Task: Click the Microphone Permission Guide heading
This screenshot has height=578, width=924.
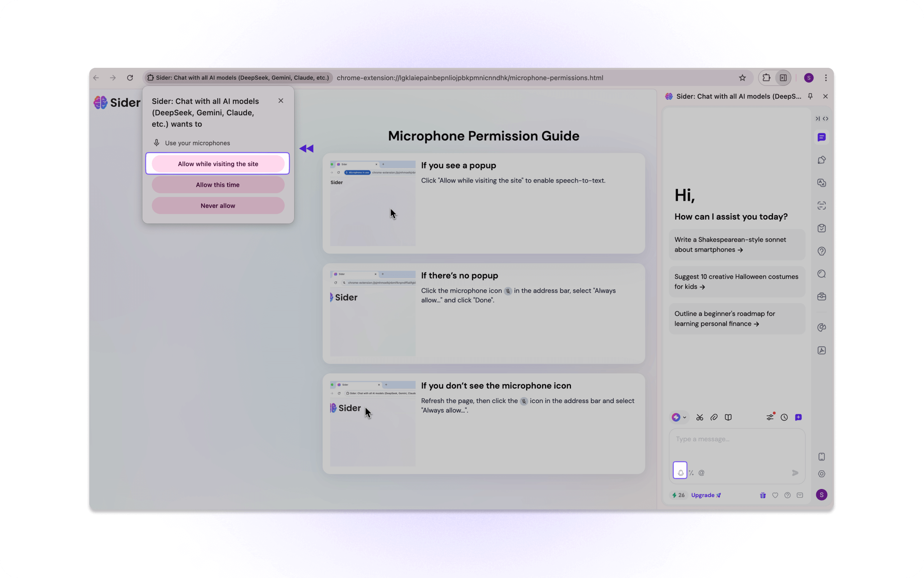Action: pyautogui.click(x=484, y=136)
